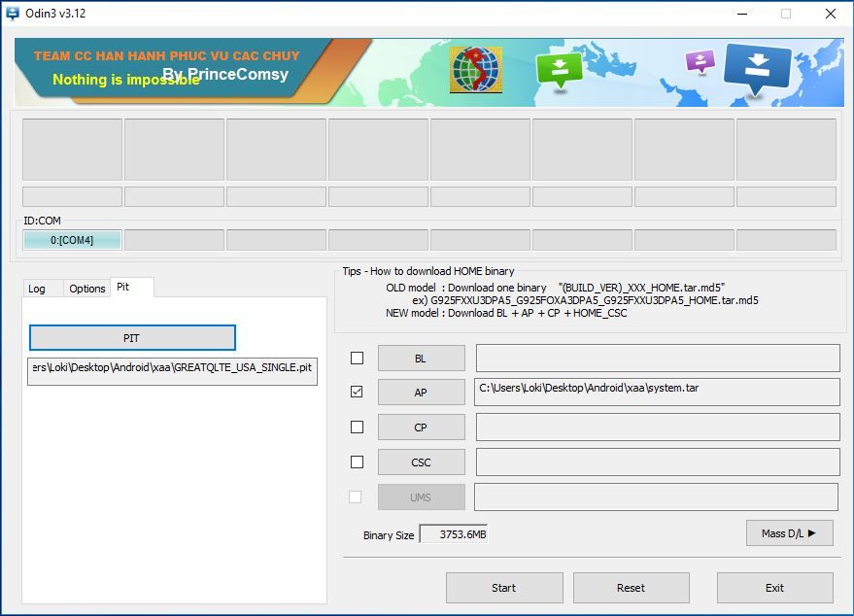Open the Options tab
The height and width of the screenshot is (616, 854).
point(86,289)
